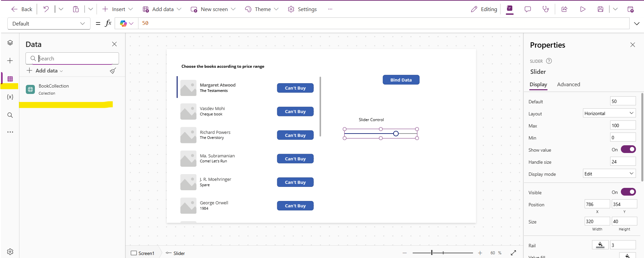Image resolution: width=644 pixels, height=258 pixels.
Task: Open the Display mode dropdown
Action: click(x=609, y=174)
